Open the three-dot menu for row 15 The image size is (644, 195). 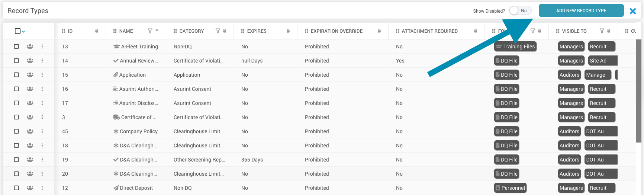coord(42,75)
